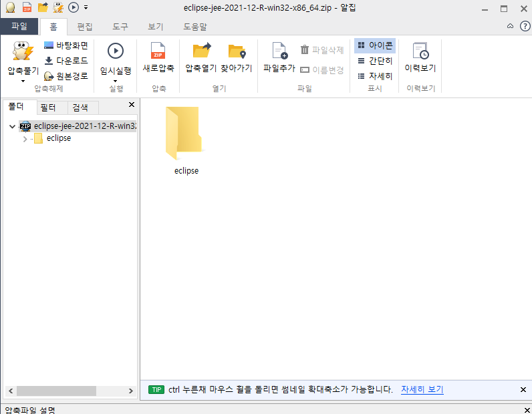Click the 새로압축 ZIP icon

tap(158, 51)
